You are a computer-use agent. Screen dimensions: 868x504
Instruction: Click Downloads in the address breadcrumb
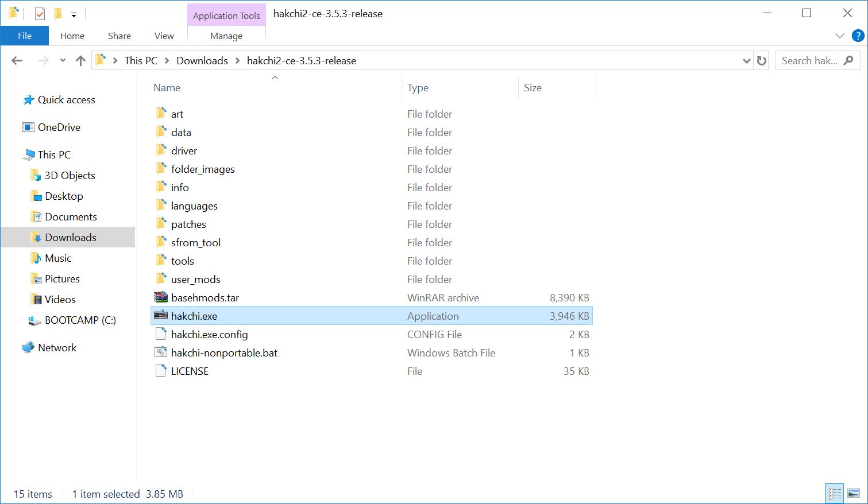pyautogui.click(x=202, y=61)
